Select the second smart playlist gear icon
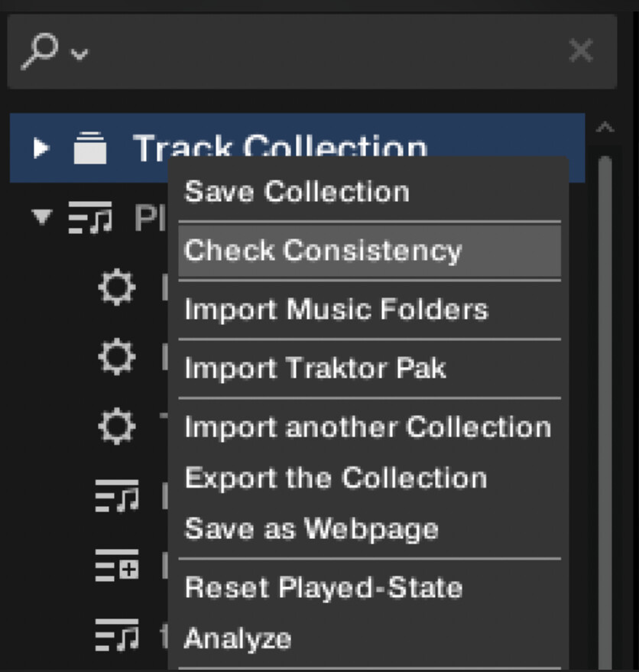 coord(116,357)
